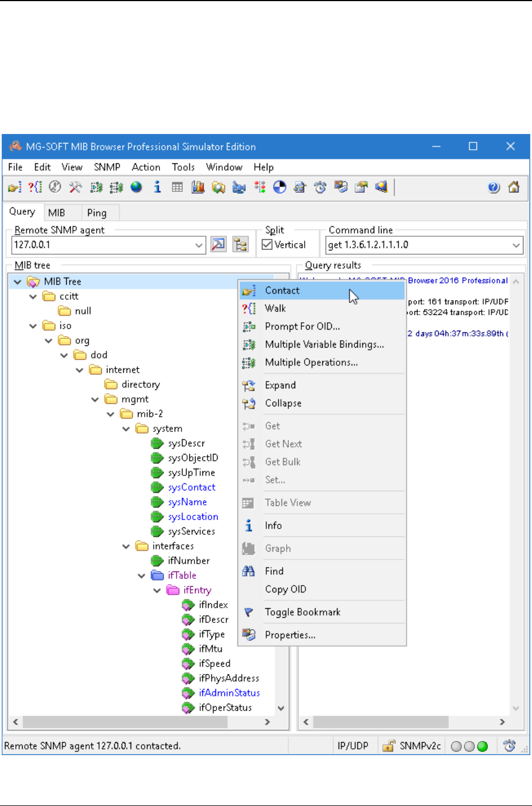
Task: Click the IP/UDP status bar entry
Action: (353, 746)
